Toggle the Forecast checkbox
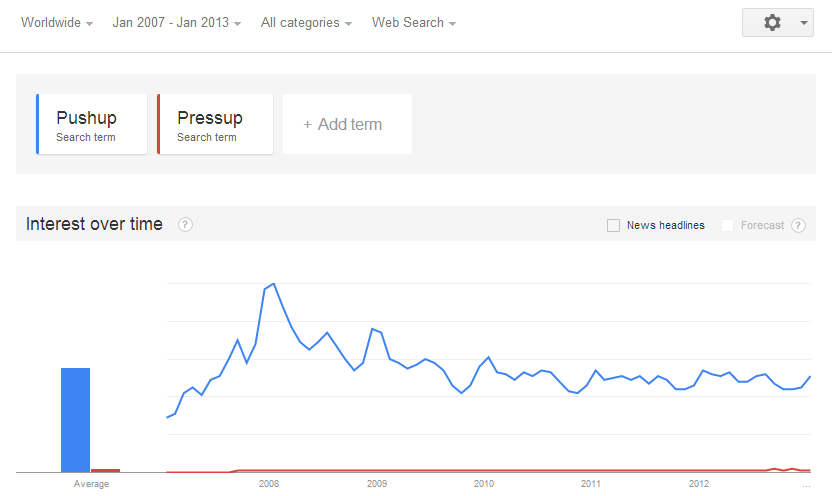 (727, 226)
